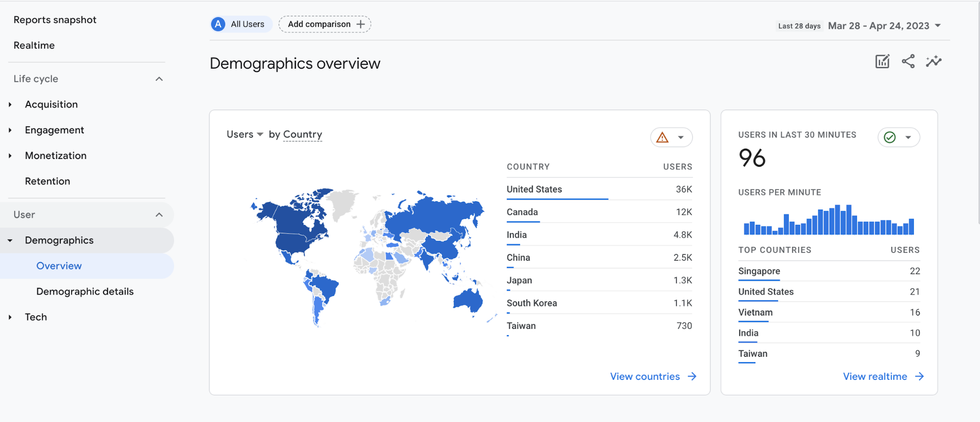Click the Japan country row
The height and width of the screenshot is (422, 980).
[x=599, y=280]
